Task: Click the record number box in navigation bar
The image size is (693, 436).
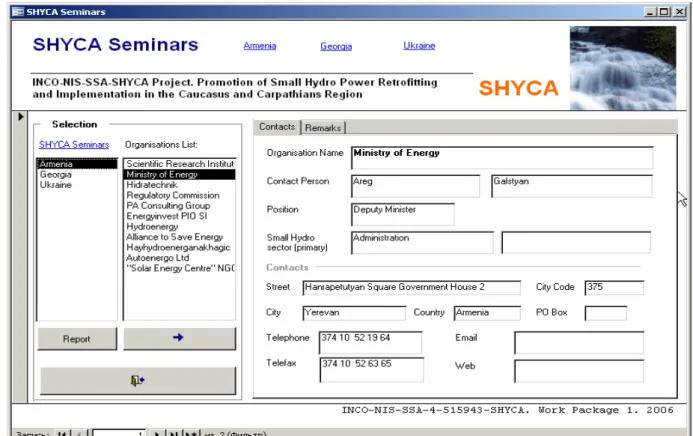Action: [x=118, y=433]
